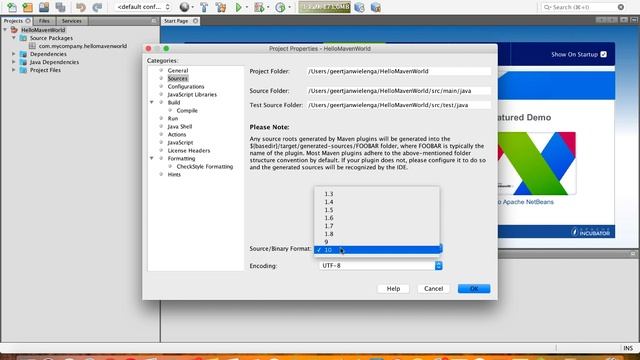Screen dimensions: 640x360
Task: Select the CheckStyle Formatting category
Action: click(x=204, y=167)
